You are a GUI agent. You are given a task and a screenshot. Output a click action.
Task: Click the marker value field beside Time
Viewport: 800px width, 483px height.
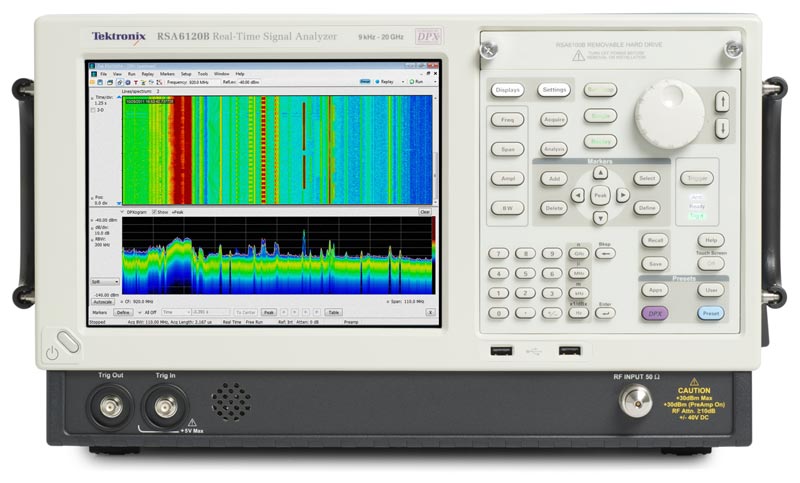coord(210,312)
